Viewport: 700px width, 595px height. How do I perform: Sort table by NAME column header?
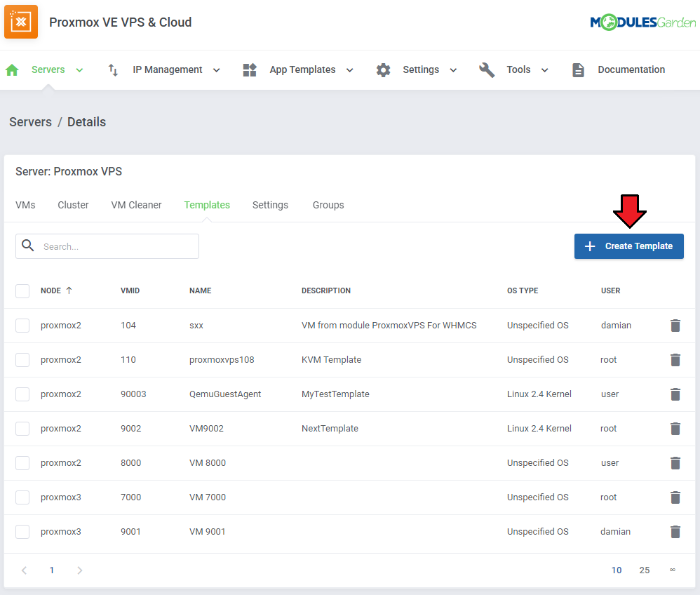point(201,290)
